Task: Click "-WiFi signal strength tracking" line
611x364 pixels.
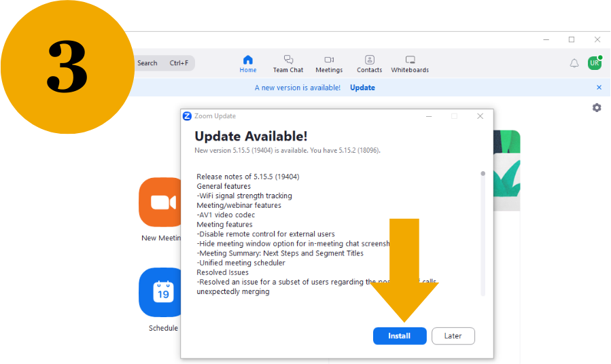Action: [x=244, y=196]
